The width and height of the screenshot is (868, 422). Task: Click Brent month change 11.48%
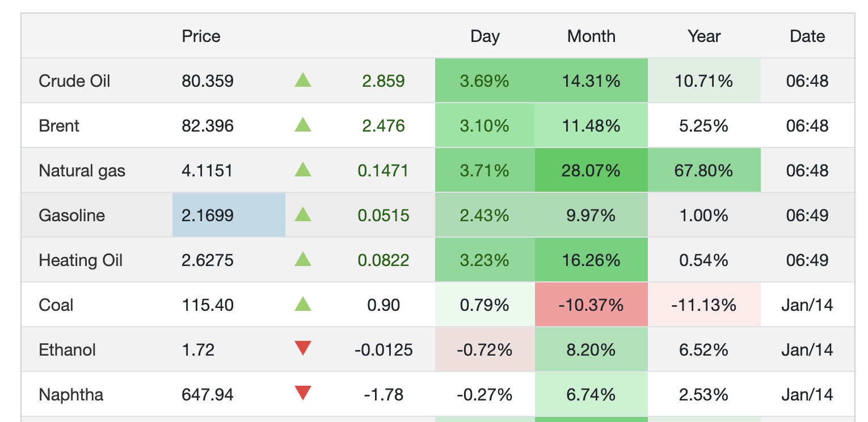(591, 125)
